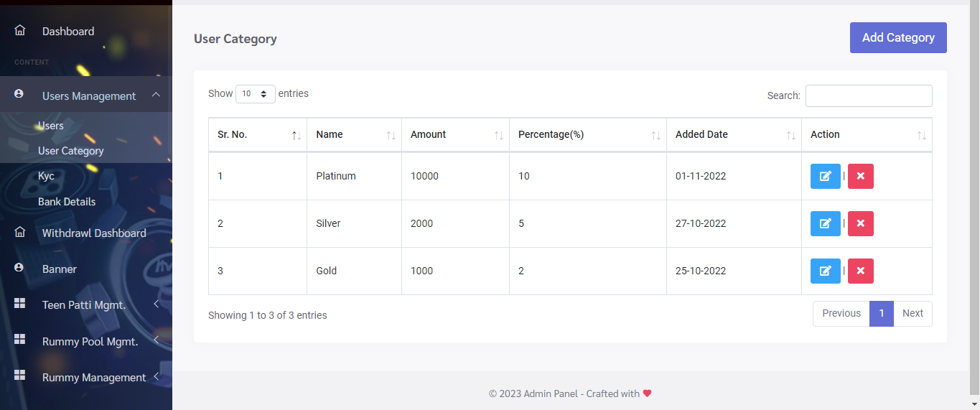Click the Teen Patti Mgmt. grid icon
Image resolution: width=980 pixels, height=410 pixels.
click(19, 304)
